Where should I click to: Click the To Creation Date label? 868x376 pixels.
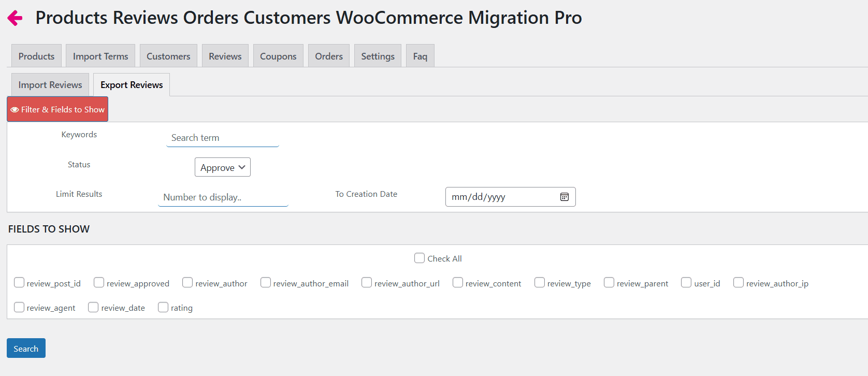[x=366, y=194]
